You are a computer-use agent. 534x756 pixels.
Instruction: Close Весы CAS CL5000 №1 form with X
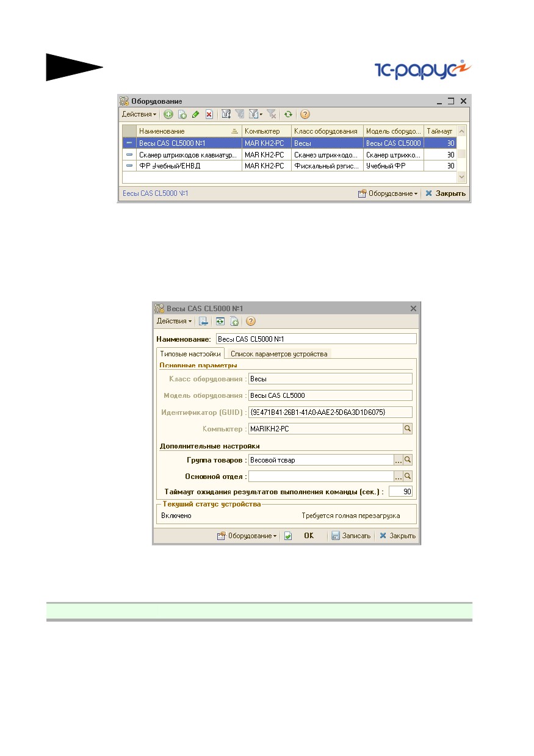[413, 309]
